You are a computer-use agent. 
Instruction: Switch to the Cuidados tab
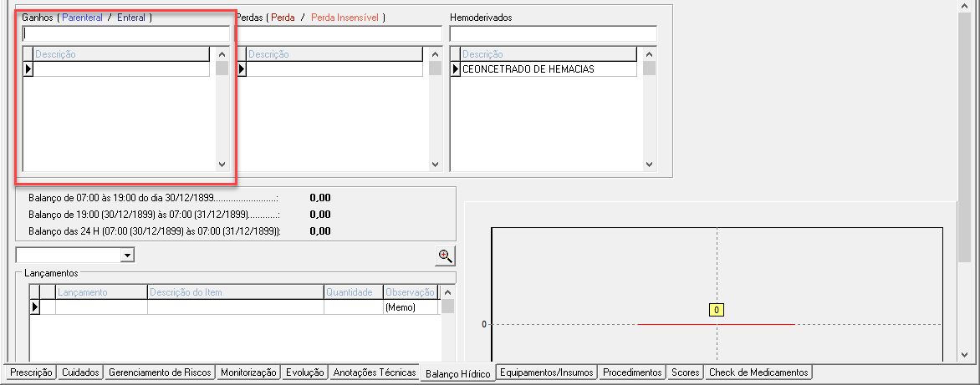coord(80,372)
